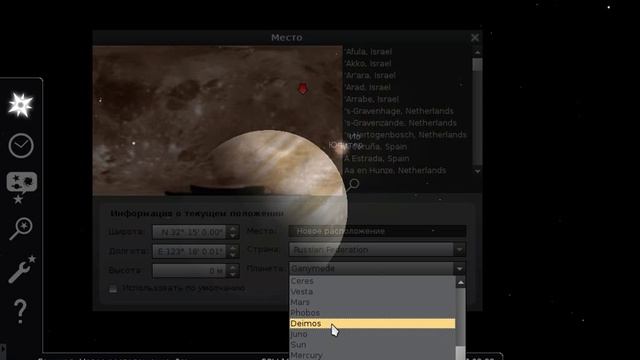Select Vesta in the planet dropdown list
640x360 pixels.
[372, 291]
